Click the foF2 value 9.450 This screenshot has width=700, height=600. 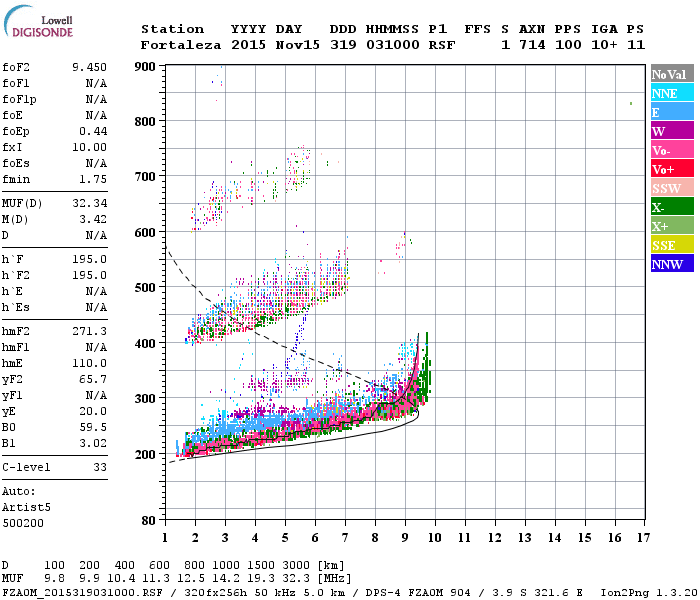89,67
